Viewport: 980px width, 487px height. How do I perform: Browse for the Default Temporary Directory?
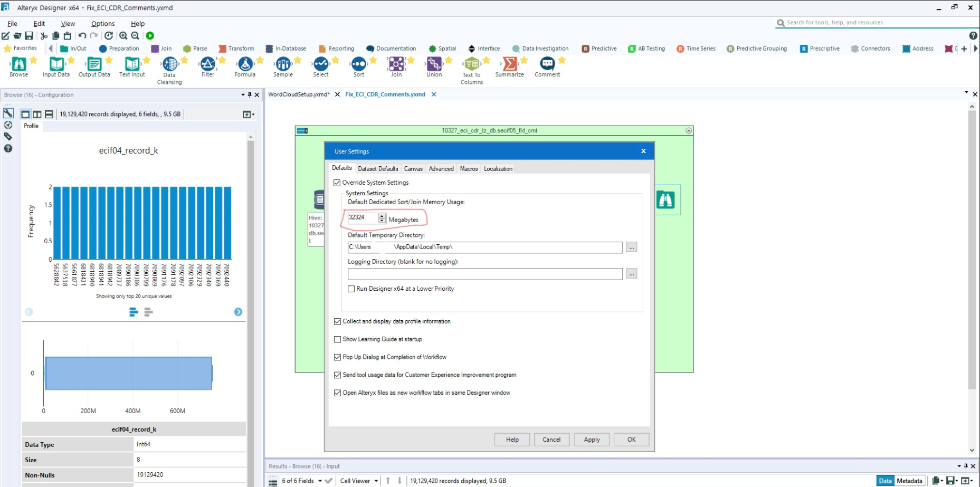tap(631, 247)
